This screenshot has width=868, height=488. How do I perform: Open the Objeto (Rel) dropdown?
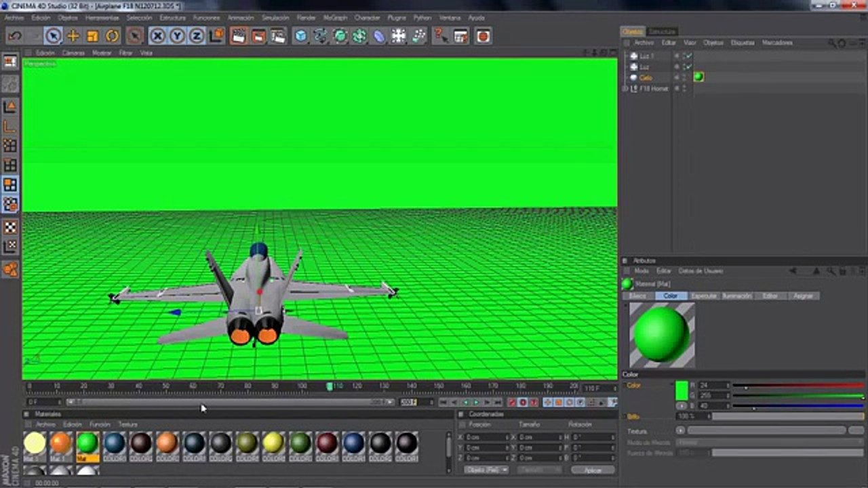pyautogui.click(x=486, y=470)
